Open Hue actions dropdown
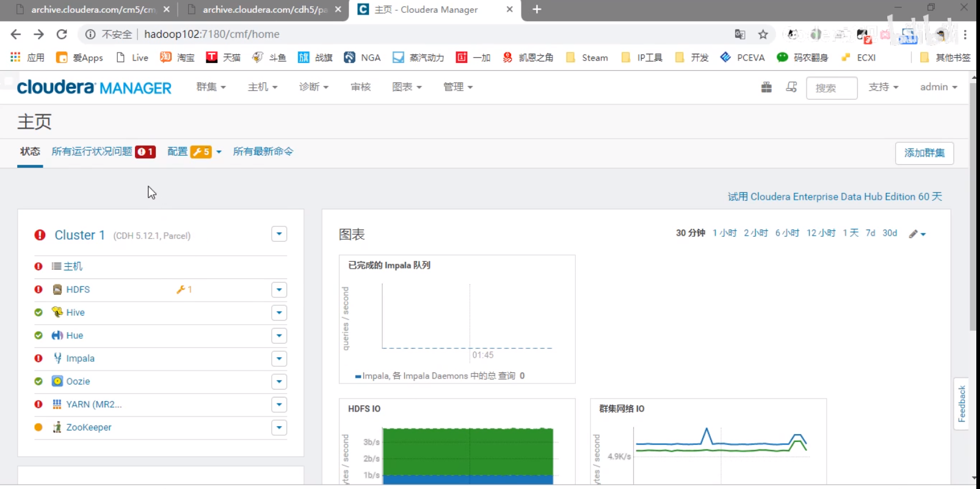 point(279,336)
